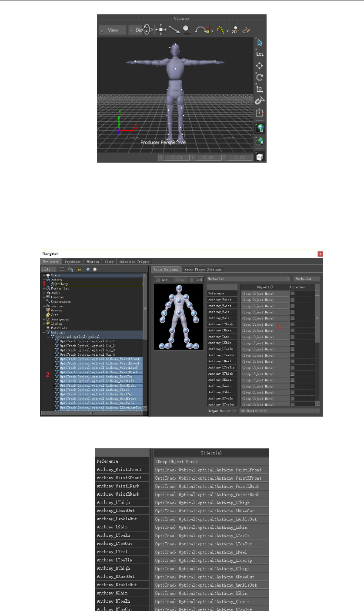Viewport: 364px width, 611px height.
Task: Expand the Marker Set tree node
Action: coord(44,288)
